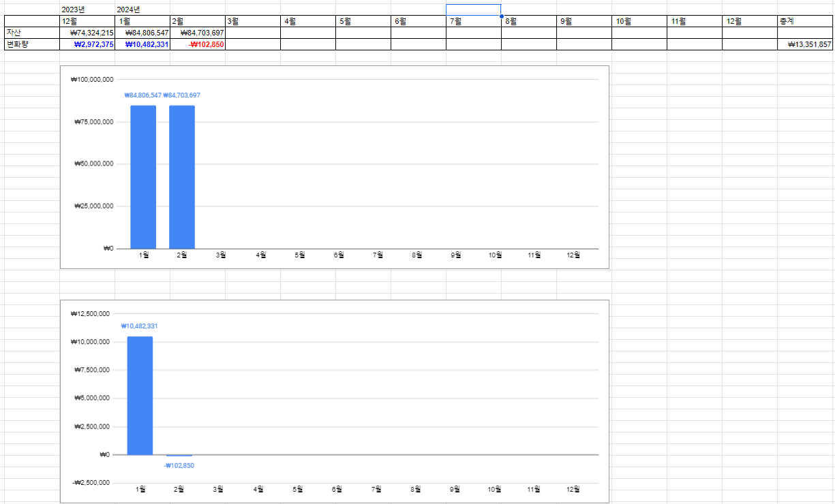
Task: Select the empty 변화량 cell under 3월
Action: pos(253,44)
